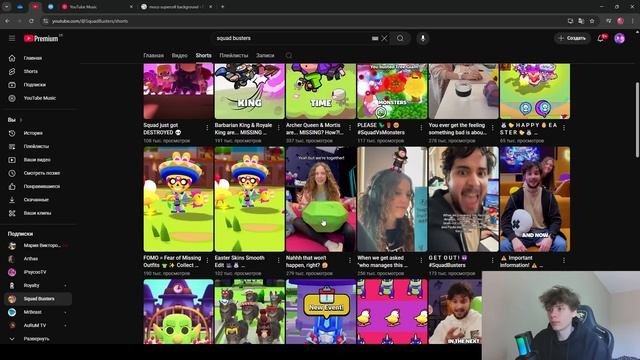Viewport: 640px width, 360px height.
Task: Select the Shorts channel tab
Action: pyautogui.click(x=203, y=56)
